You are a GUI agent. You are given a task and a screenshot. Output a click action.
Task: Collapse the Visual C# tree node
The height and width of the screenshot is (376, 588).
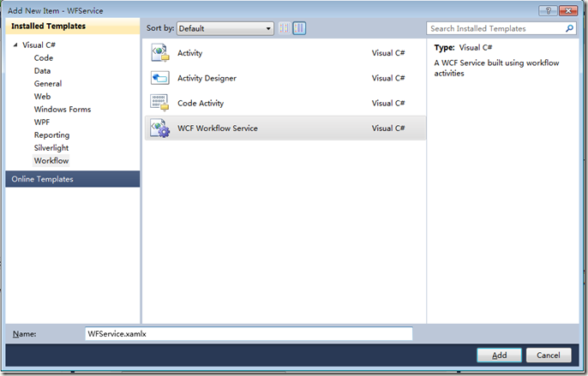coord(15,45)
